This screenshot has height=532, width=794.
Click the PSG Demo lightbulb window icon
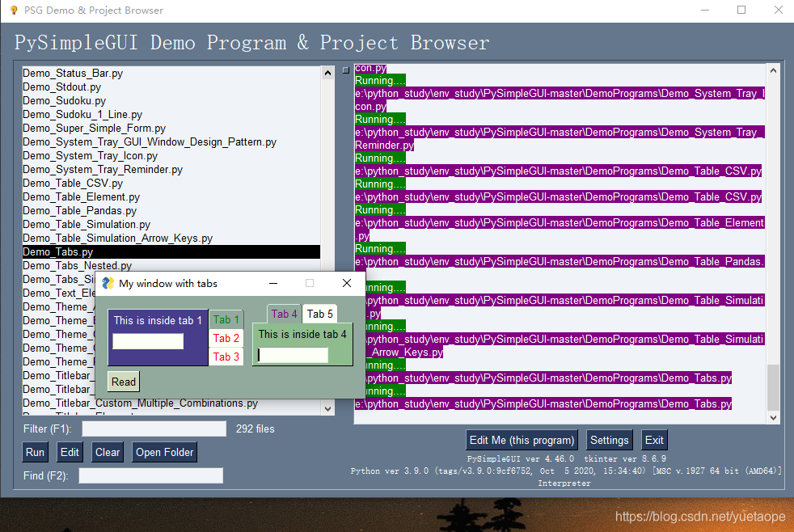(14, 11)
